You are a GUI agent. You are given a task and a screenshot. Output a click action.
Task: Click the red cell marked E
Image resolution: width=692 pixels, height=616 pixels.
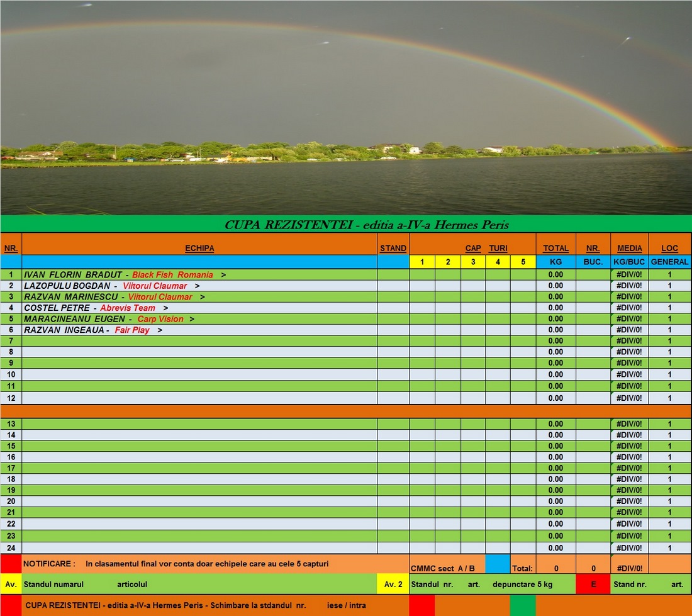coord(593,585)
